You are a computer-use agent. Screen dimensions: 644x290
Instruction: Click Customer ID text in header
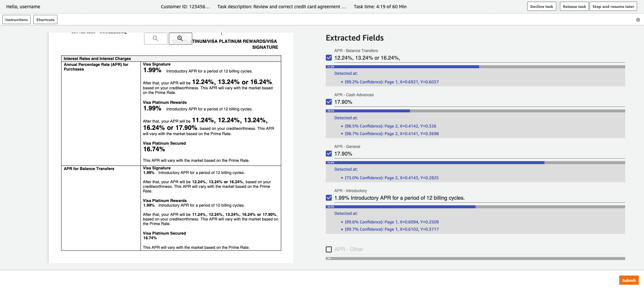pyautogui.click(x=185, y=7)
